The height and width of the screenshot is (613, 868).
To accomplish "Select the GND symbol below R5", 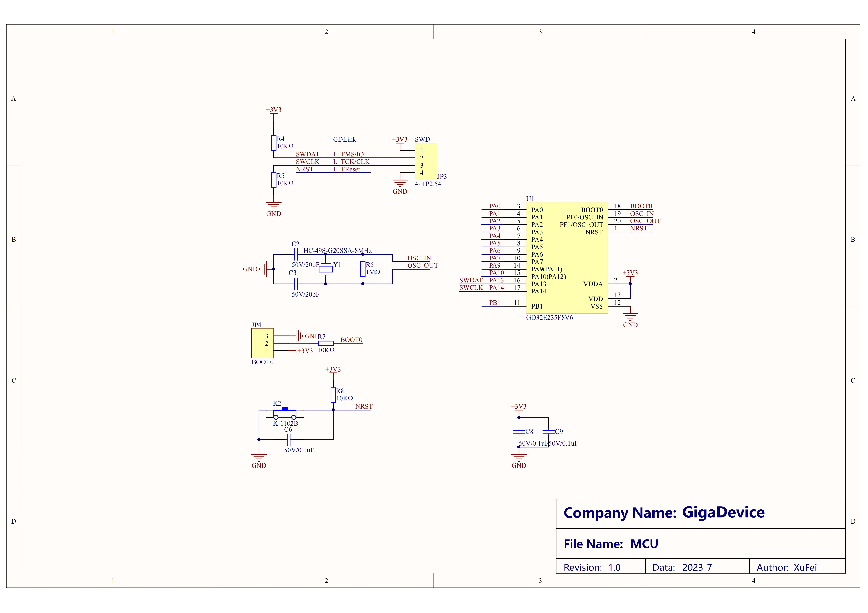I will tap(274, 204).
